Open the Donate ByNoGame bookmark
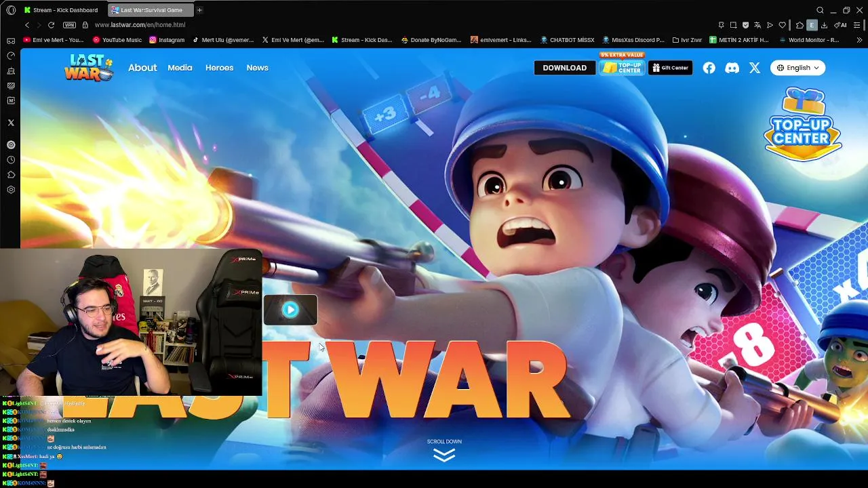 [431, 40]
